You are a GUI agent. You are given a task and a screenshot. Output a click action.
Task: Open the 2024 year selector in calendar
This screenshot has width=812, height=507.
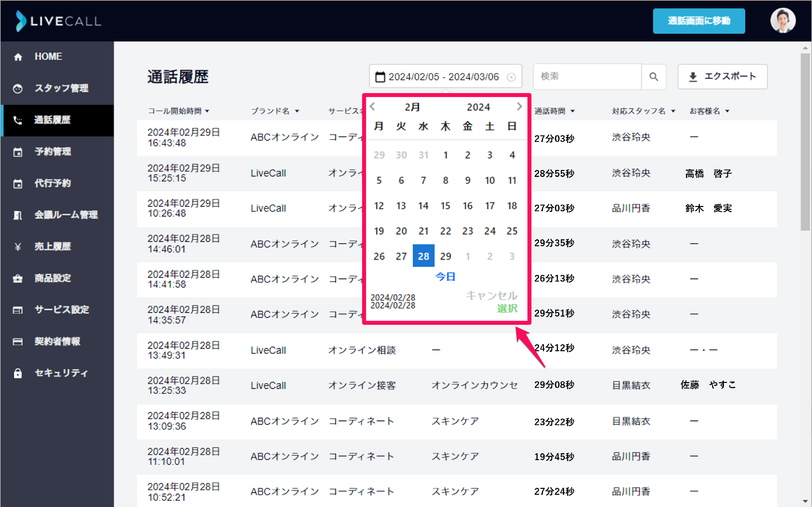click(x=478, y=107)
